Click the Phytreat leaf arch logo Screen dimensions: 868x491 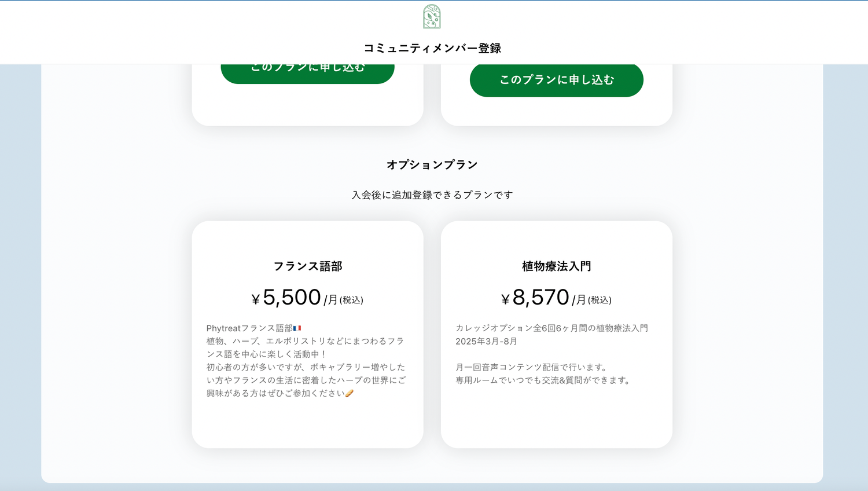click(x=432, y=17)
